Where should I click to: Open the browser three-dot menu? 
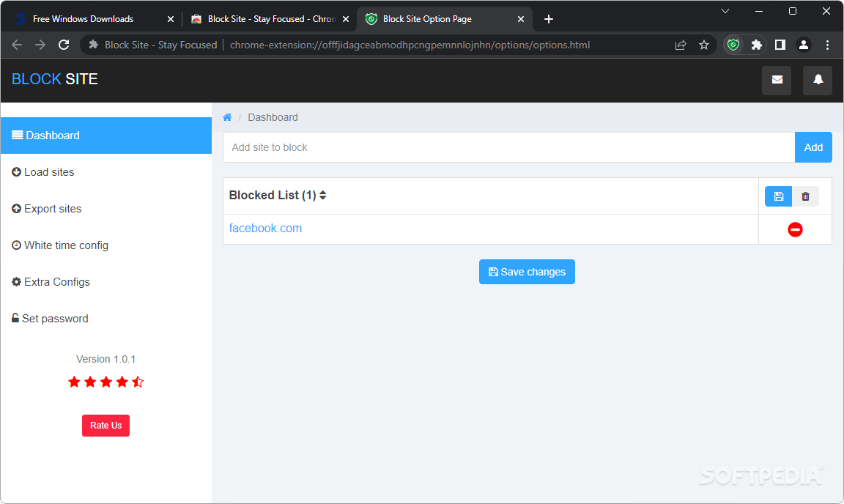827,45
